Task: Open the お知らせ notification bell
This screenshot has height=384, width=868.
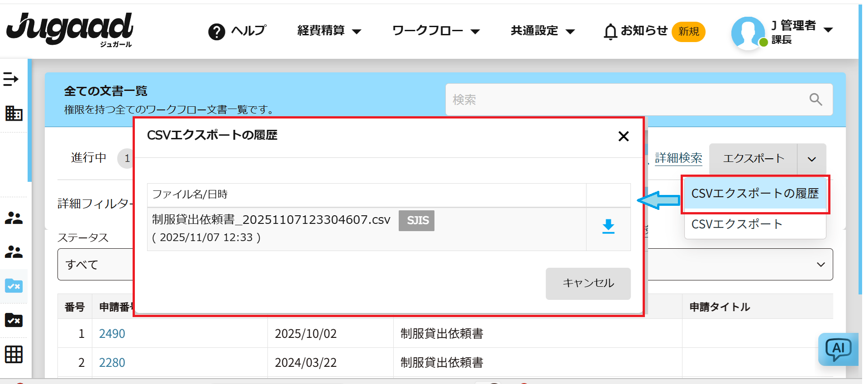Action: click(610, 31)
